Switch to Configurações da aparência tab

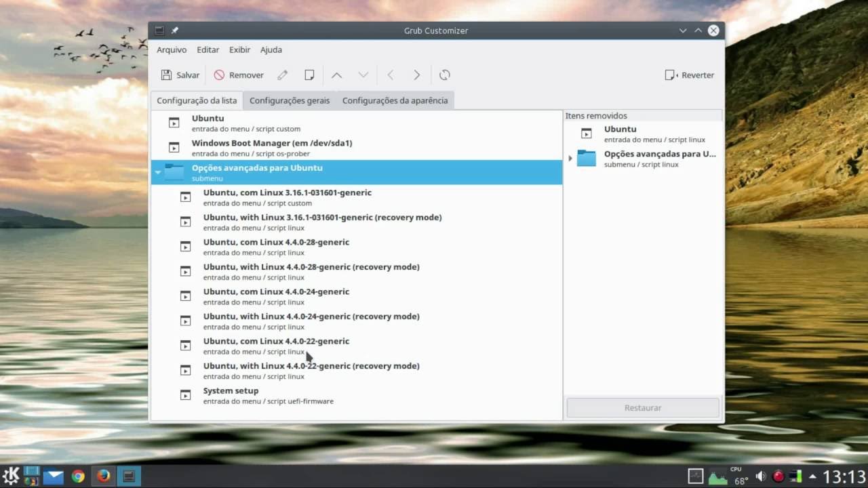pyautogui.click(x=395, y=100)
